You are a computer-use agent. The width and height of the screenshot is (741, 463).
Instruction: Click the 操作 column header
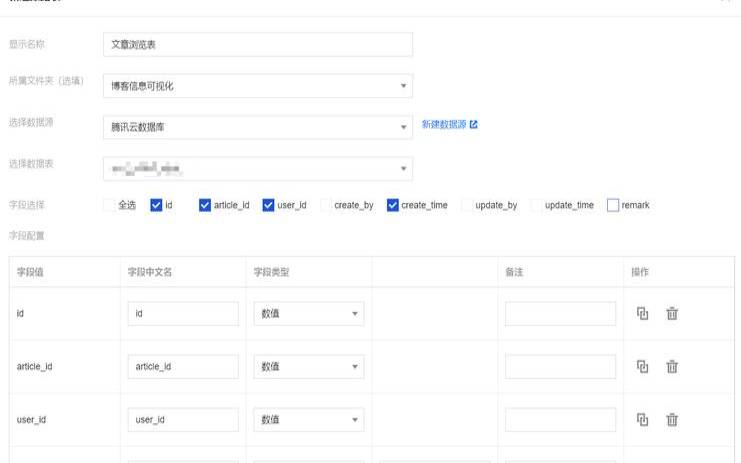click(x=640, y=272)
